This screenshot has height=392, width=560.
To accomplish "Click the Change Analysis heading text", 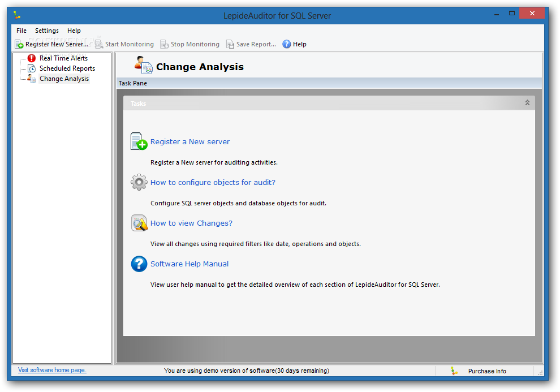I will click(200, 67).
